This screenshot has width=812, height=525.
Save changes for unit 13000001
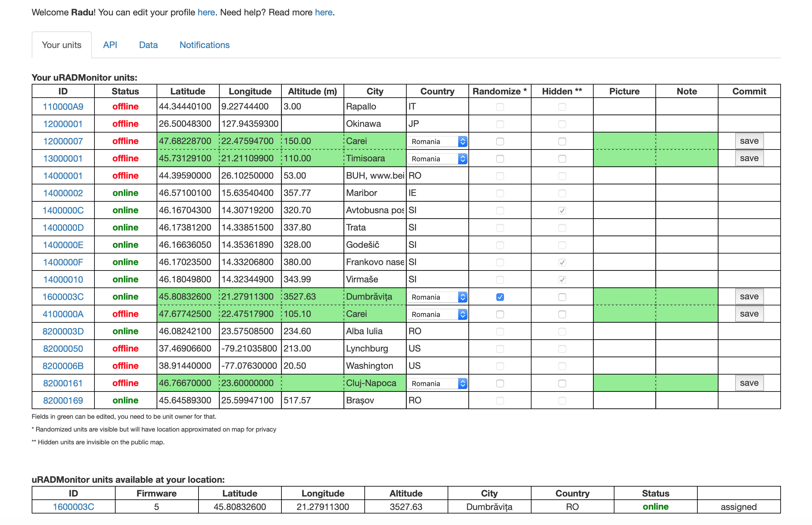pos(749,158)
